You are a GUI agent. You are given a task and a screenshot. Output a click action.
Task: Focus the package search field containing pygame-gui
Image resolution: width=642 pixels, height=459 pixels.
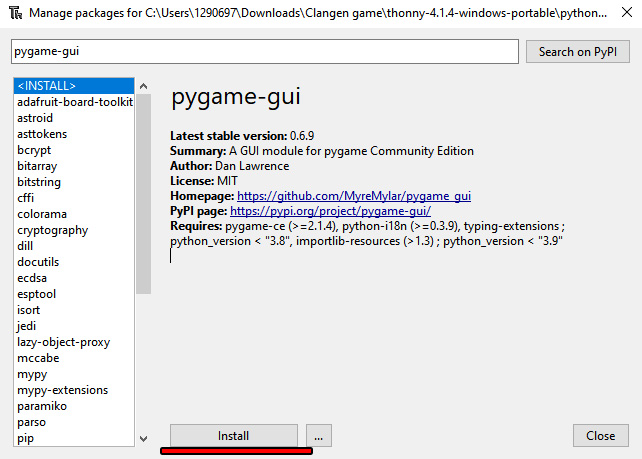(264, 52)
